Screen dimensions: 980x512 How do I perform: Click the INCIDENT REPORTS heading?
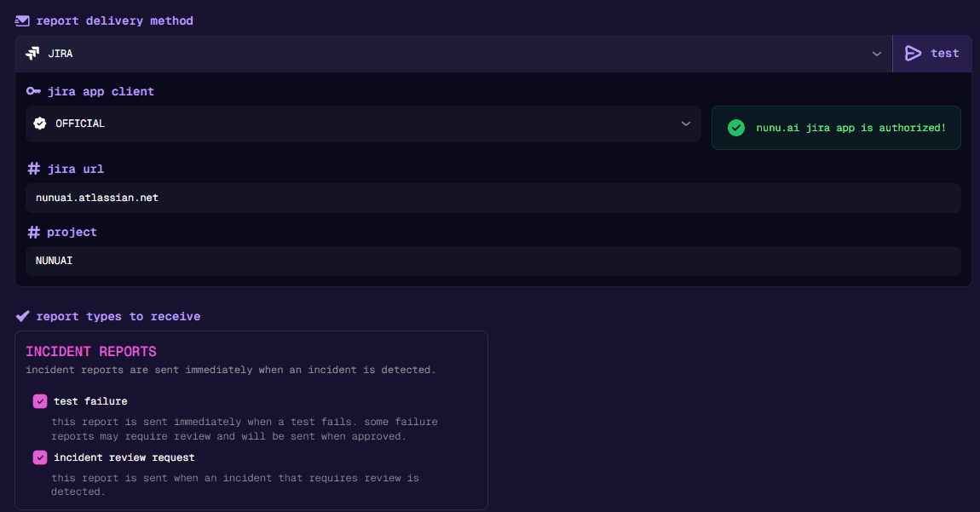click(91, 351)
